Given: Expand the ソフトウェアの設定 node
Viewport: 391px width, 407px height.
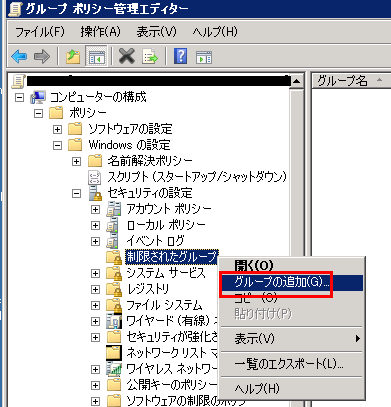Looking at the screenshot, I should click(58, 129).
